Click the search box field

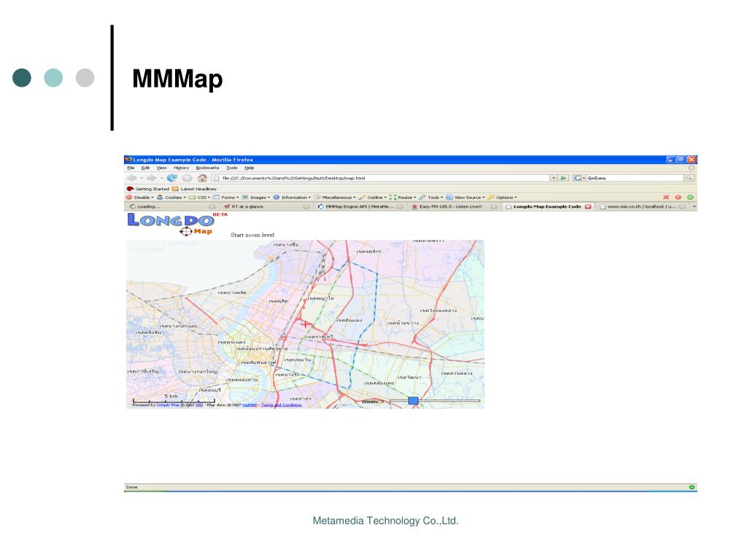point(635,178)
